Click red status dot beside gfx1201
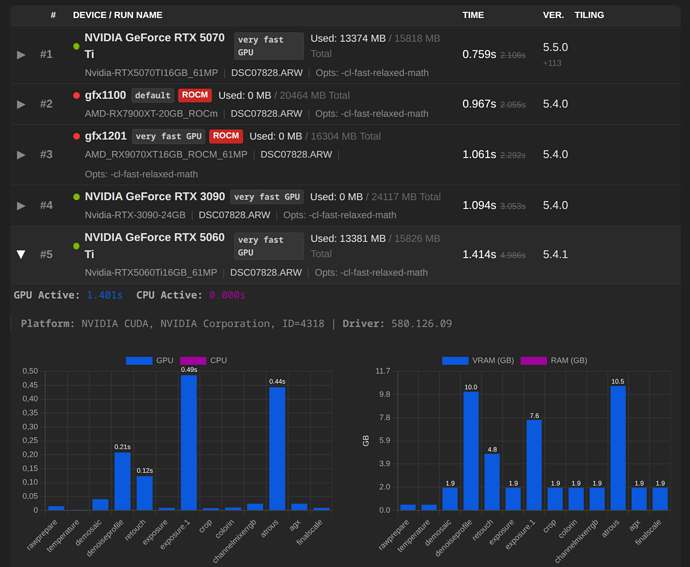Screen dimensions: 690x567 pyautogui.click(x=76, y=136)
